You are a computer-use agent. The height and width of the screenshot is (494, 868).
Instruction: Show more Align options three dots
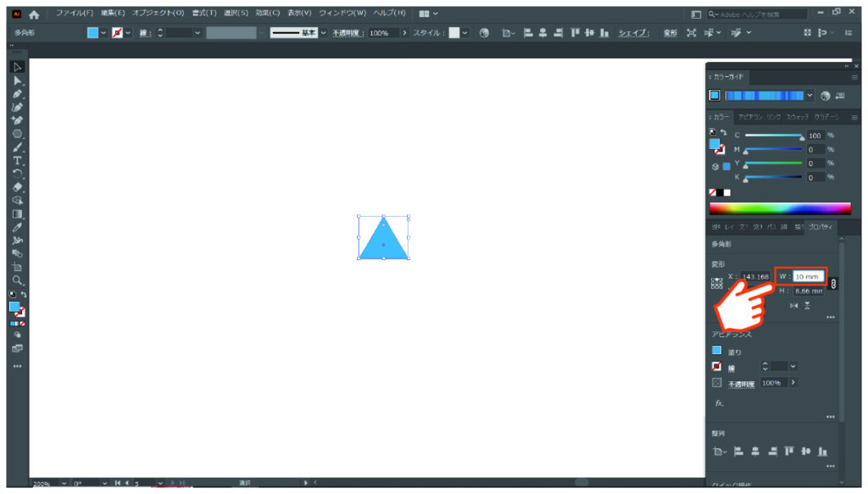(831, 466)
